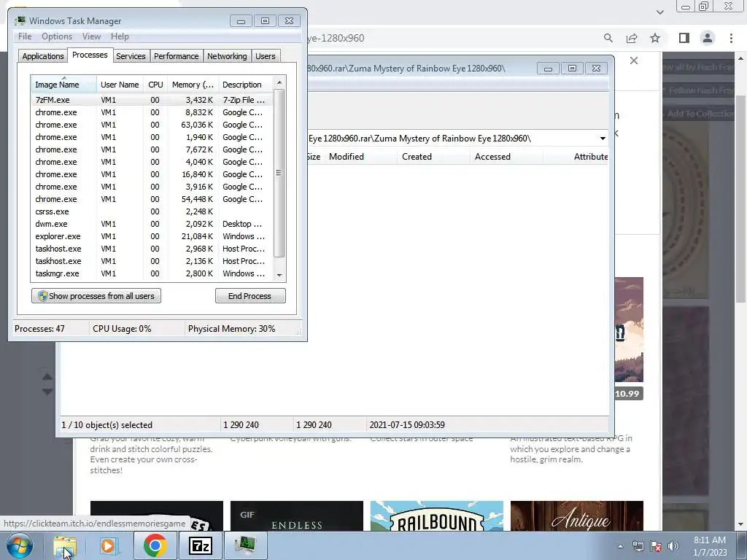
Task: Expand the 7-Zip address path dropdown
Action: click(603, 139)
